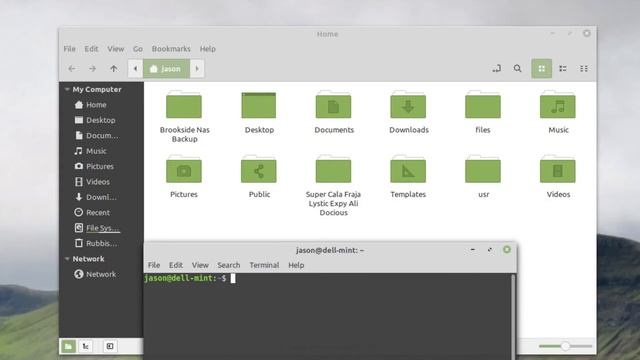Maximize the terminal window
Viewport: 640px width, 360px height.
coord(490,249)
